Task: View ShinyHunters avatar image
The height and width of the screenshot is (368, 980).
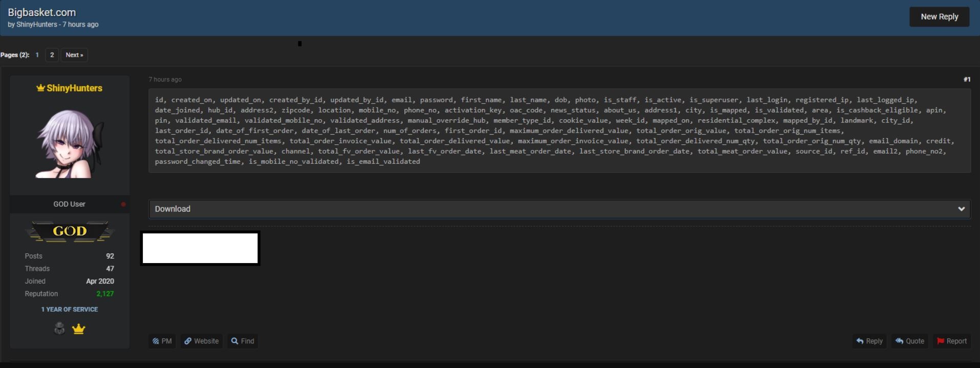Action: pos(70,144)
